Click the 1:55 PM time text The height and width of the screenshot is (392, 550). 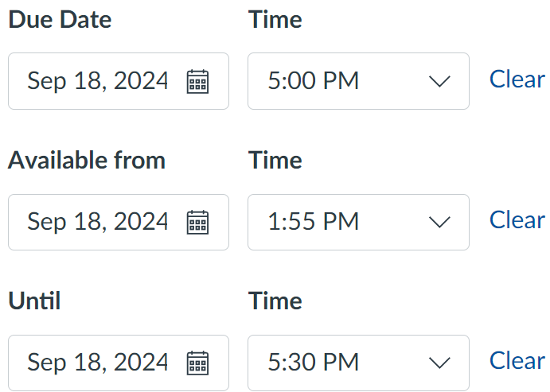[314, 222]
